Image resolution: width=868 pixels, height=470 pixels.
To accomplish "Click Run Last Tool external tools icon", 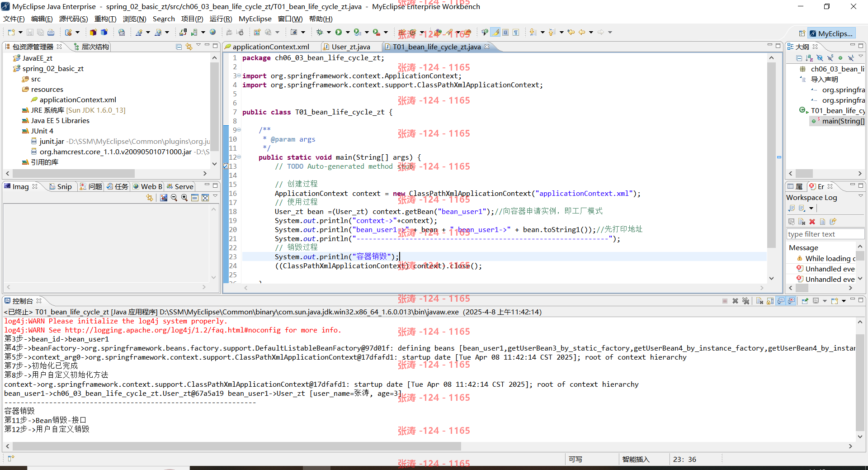I will (377, 32).
